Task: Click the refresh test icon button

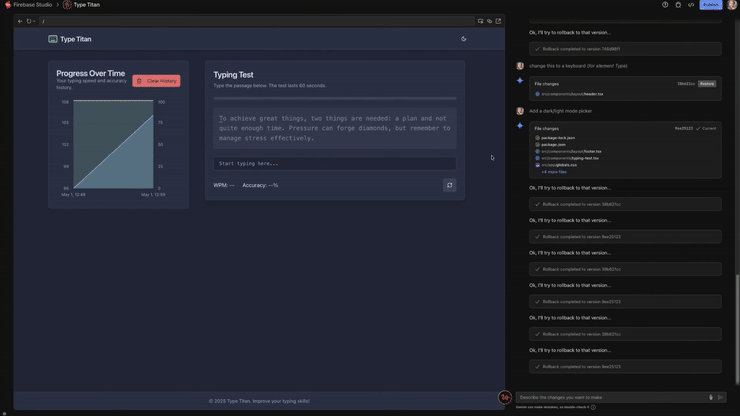Action: coord(449,185)
